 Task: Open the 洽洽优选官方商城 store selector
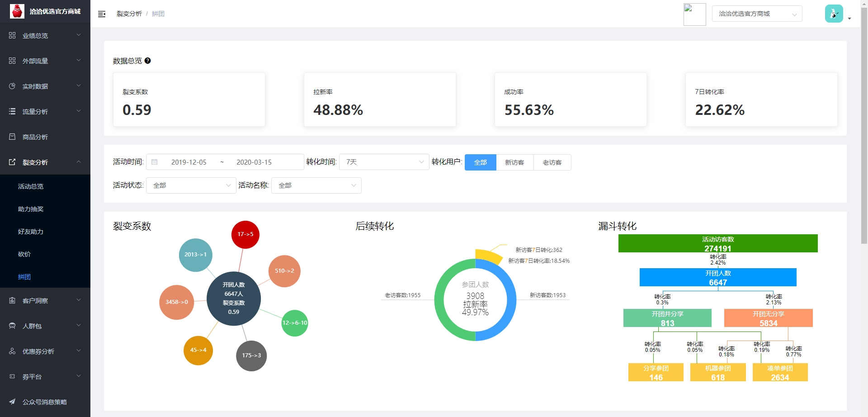click(757, 14)
